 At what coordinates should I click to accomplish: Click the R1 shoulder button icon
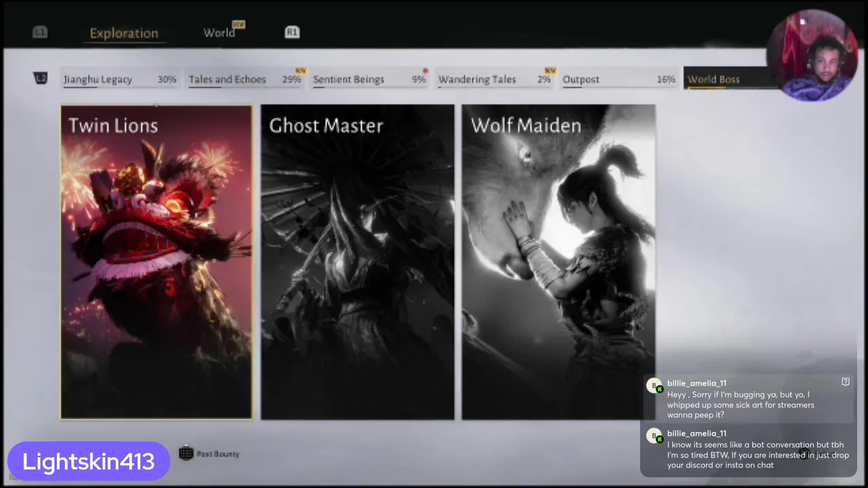(292, 32)
